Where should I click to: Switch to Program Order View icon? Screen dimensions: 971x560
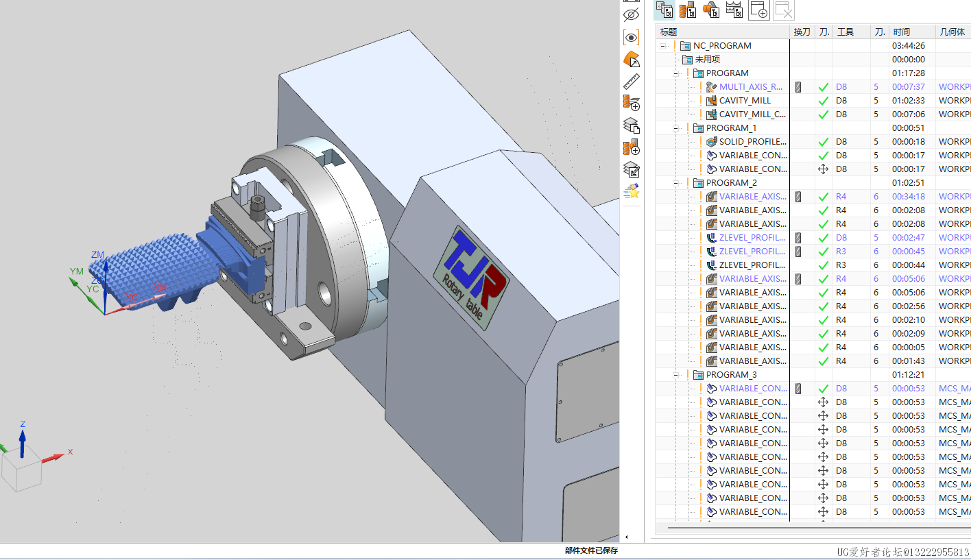(x=664, y=10)
